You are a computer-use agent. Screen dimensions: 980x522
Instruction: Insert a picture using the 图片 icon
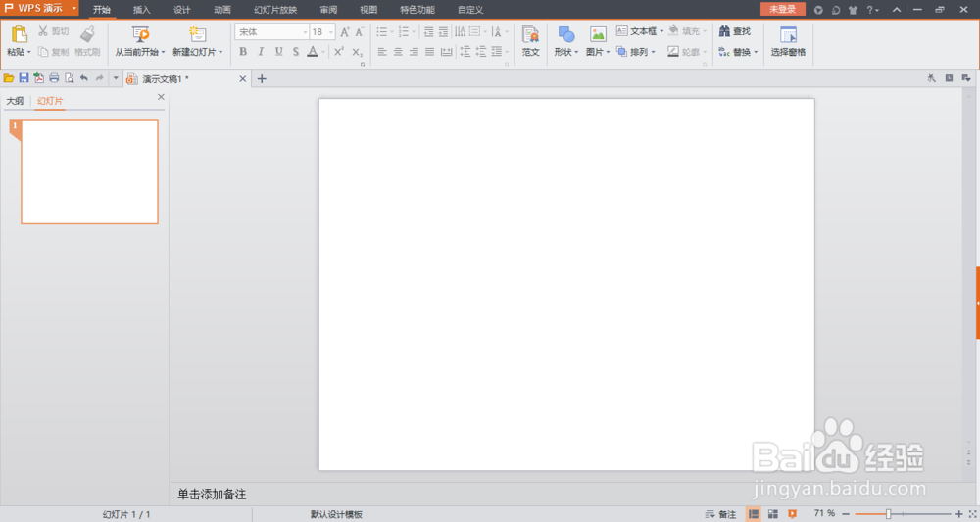click(x=598, y=34)
